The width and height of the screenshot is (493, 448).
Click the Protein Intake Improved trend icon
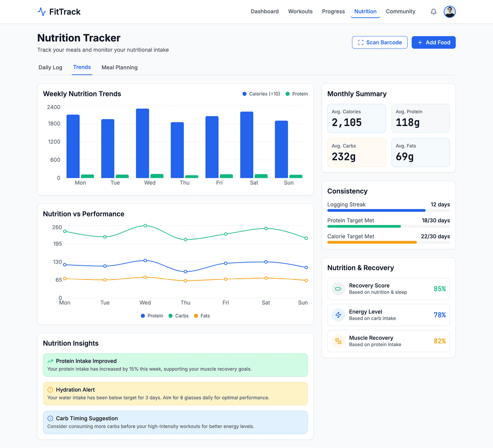pyautogui.click(x=50, y=361)
